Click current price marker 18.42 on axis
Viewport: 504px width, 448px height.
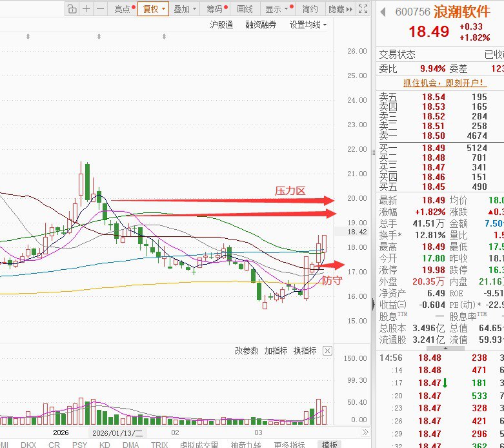tap(357, 232)
